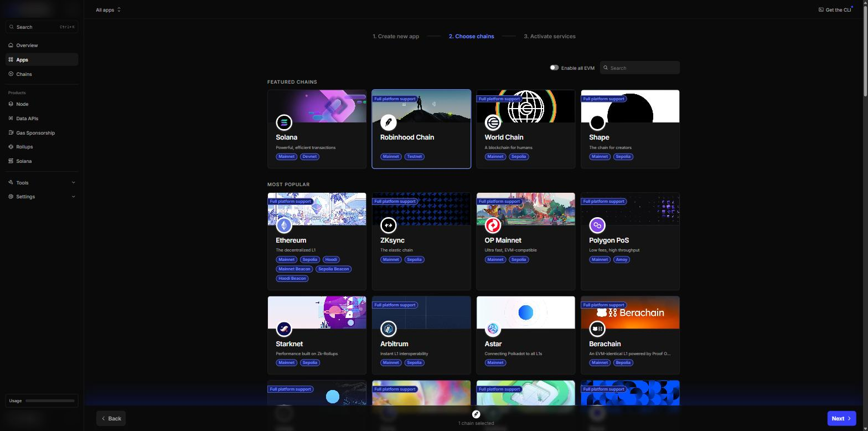Toggle Solana Mainnet network tag
Image resolution: width=868 pixels, height=431 pixels.
[x=287, y=157]
